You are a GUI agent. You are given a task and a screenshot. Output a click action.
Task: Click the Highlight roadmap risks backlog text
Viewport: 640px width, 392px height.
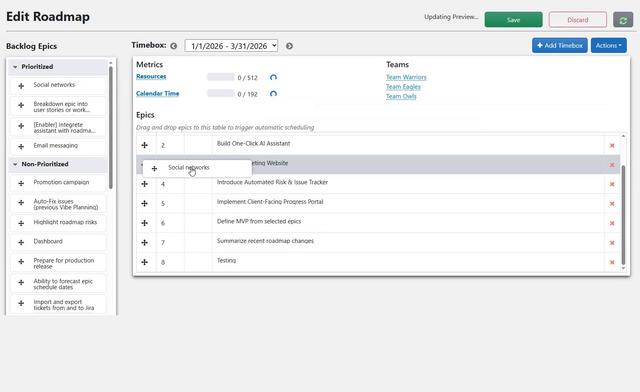tap(65, 222)
